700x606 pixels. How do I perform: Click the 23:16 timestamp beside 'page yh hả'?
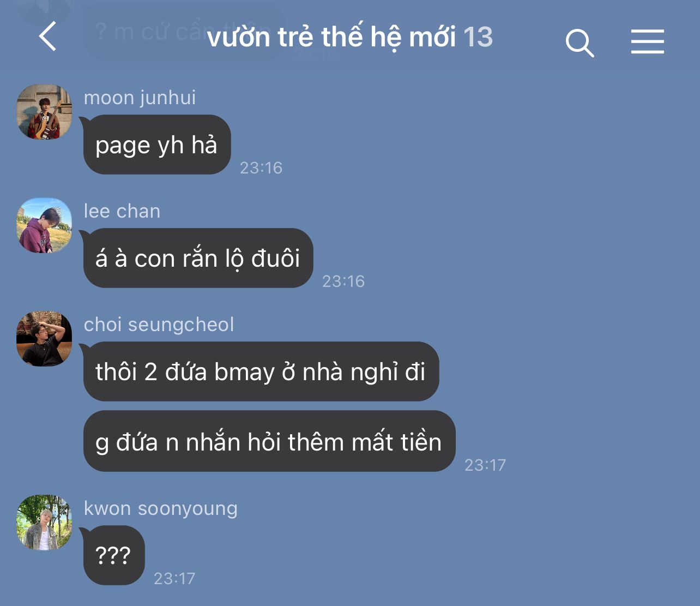pos(261,167)
